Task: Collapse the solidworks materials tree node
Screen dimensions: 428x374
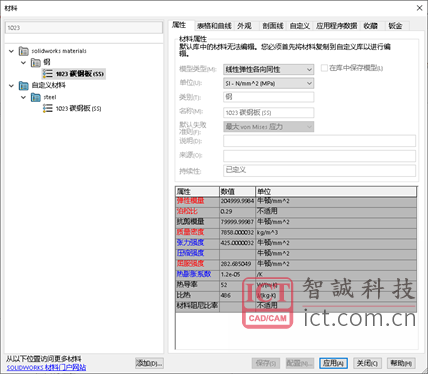Action: coord(12,51)
